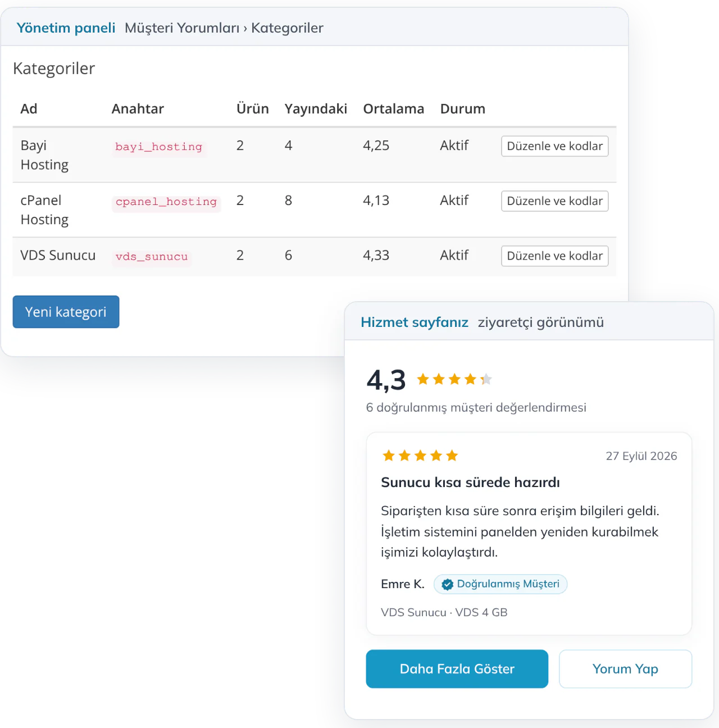Click the Ortalama column header
The width and height of the screenshot is (719, 728).
[x=394, y=109]
